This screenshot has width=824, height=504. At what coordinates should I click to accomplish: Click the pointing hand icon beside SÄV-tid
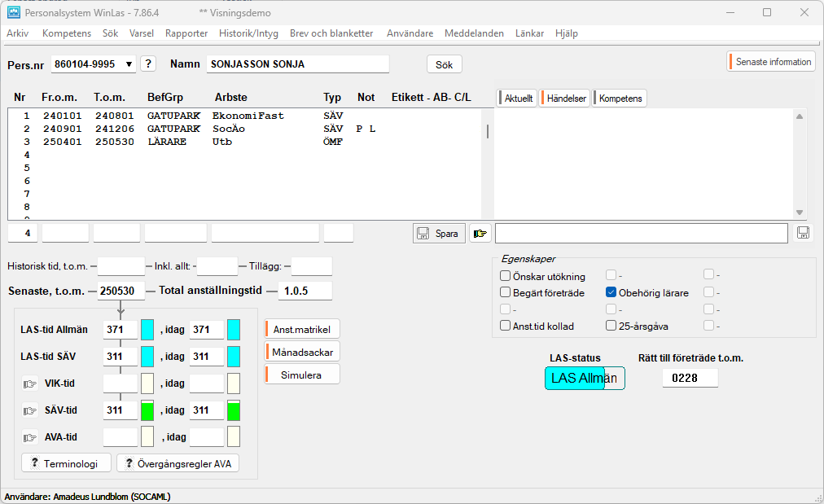30,410
